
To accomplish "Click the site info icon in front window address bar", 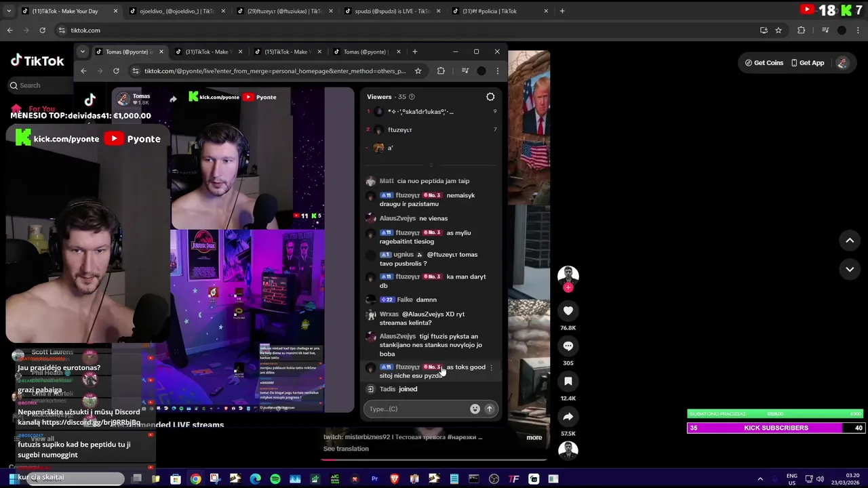I will click(136, 70).
